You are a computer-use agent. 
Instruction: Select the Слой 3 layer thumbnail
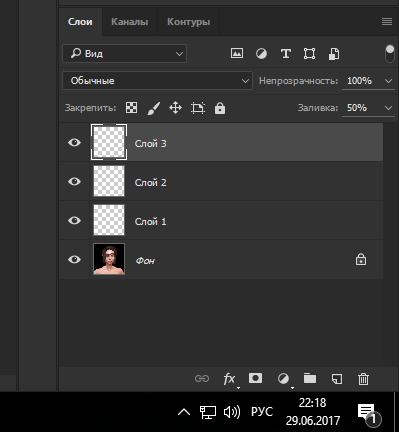(x=109, y=142)
